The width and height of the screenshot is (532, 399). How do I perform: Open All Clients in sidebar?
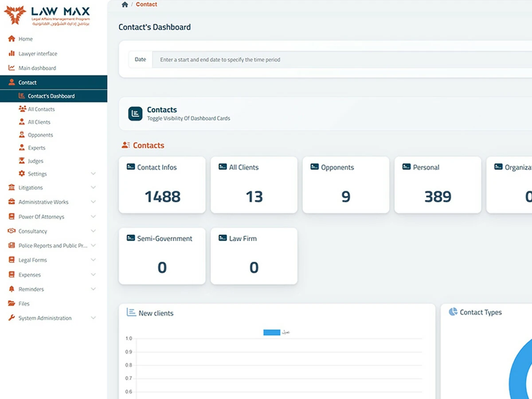point(39,122)
